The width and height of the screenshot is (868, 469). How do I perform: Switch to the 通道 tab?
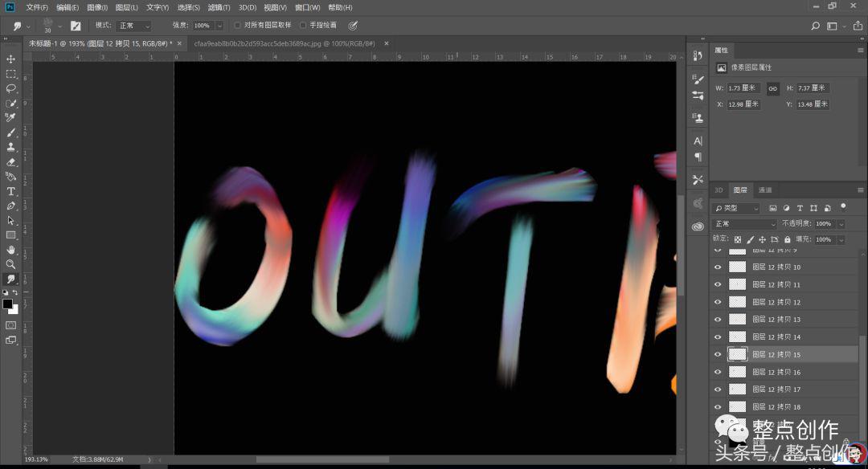(x=764, y=190)
